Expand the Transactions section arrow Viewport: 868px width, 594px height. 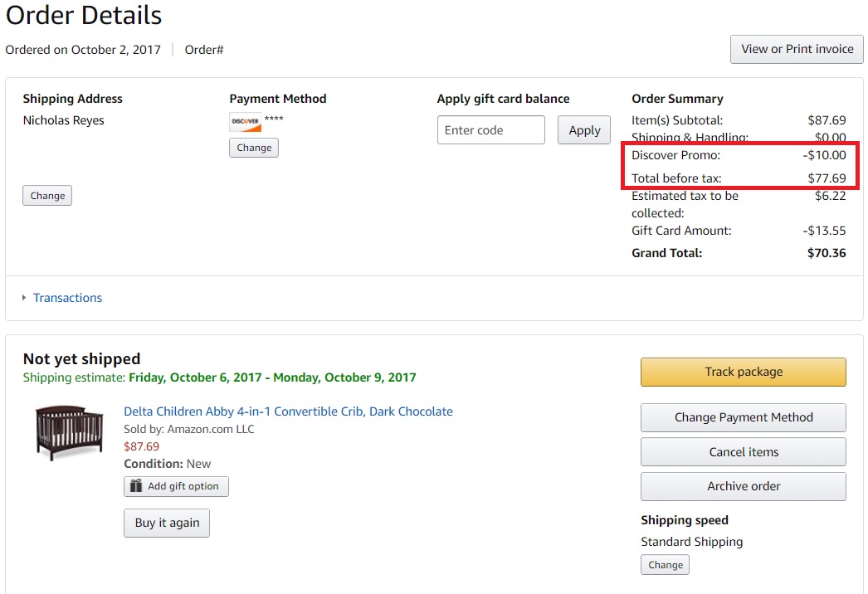[24, 298]
